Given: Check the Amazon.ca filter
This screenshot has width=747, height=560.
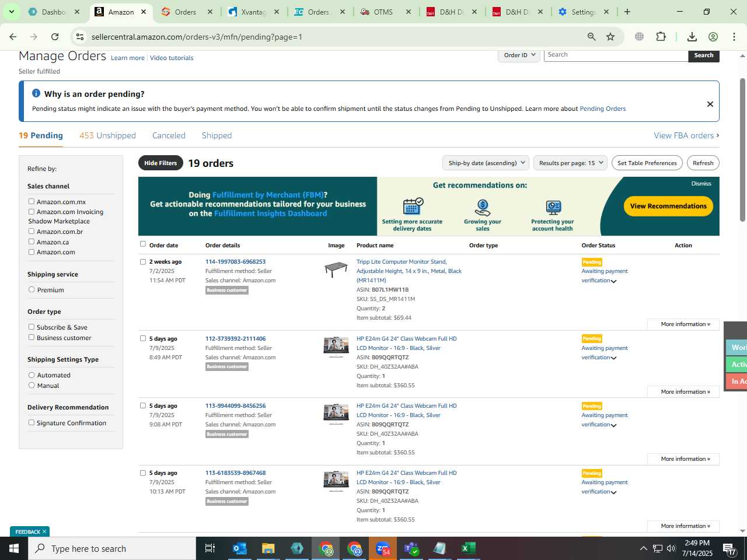Looking at the screenshot, I should (32, 242).
